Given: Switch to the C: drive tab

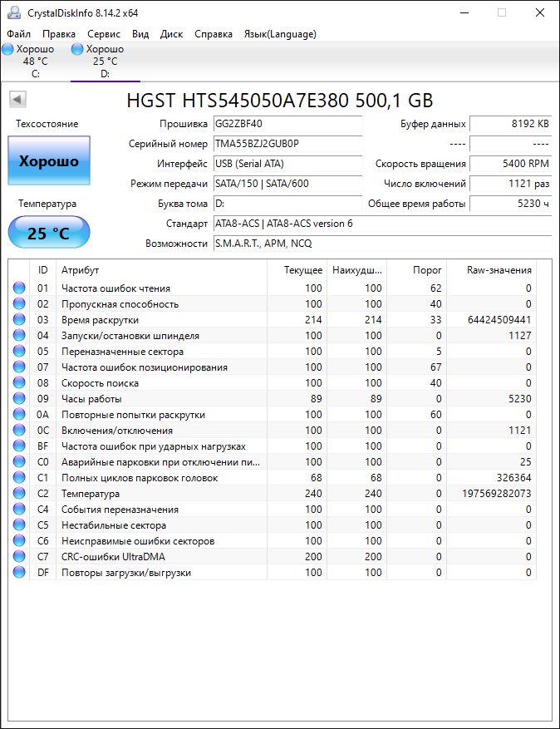Looking at the screenshot, I should click(x=35, y=61).
